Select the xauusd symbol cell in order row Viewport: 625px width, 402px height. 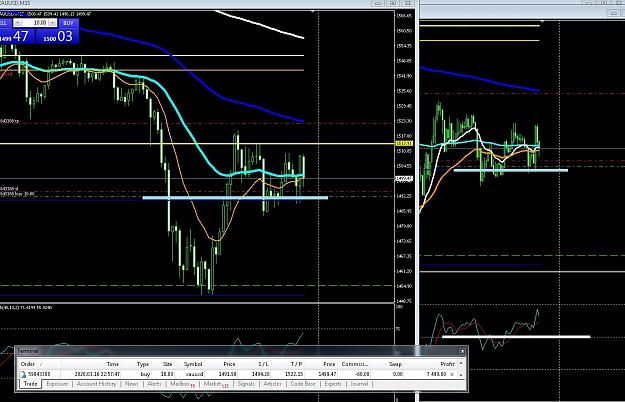pyautogui.click(x=194, y=375)
